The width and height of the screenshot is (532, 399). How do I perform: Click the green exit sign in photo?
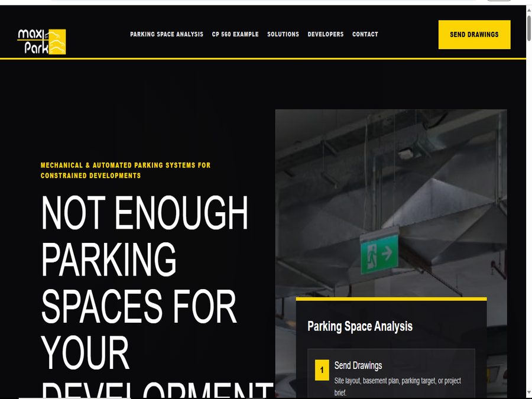coord(379,254)
